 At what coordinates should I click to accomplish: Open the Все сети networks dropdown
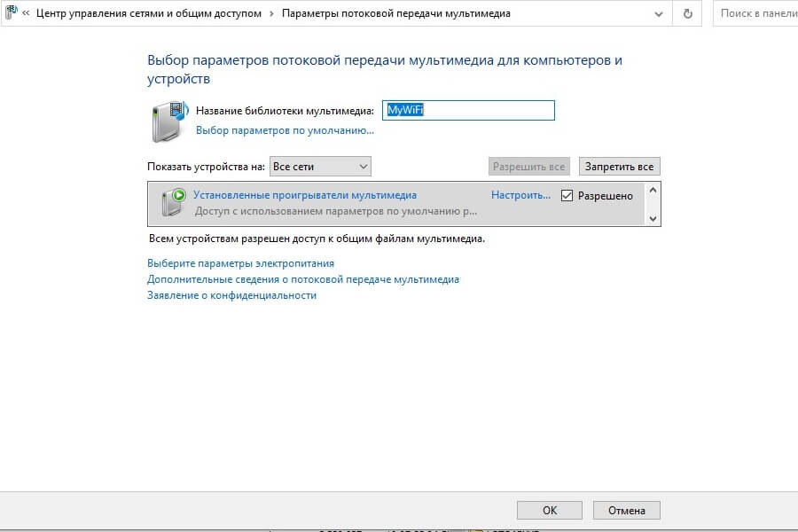320,167
